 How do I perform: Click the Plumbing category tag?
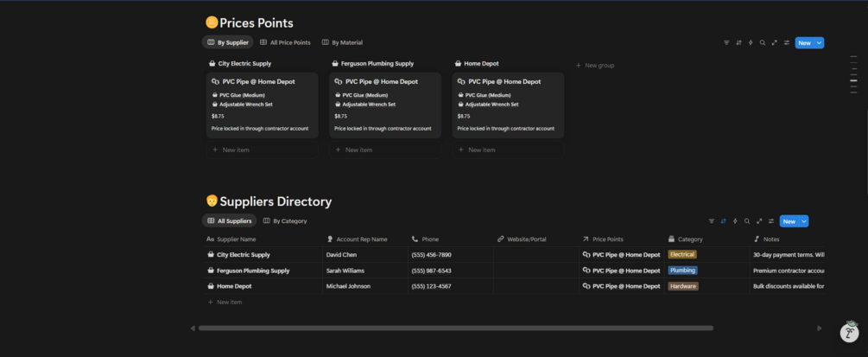(682, 271)
